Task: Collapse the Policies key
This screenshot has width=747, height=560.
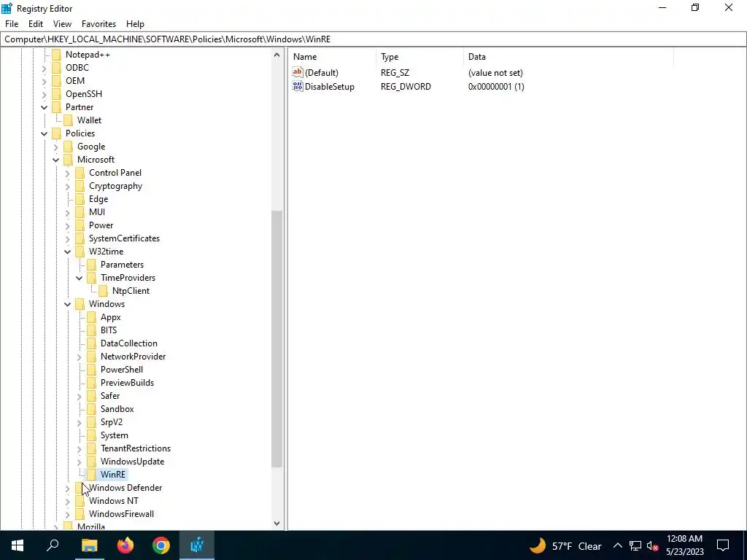Action: pos(44,133)
